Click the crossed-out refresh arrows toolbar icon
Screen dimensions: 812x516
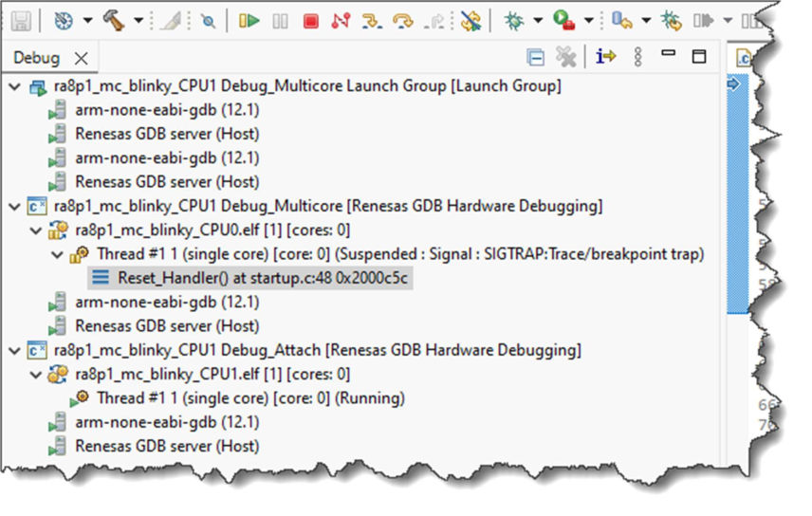[x=471, y=21]
